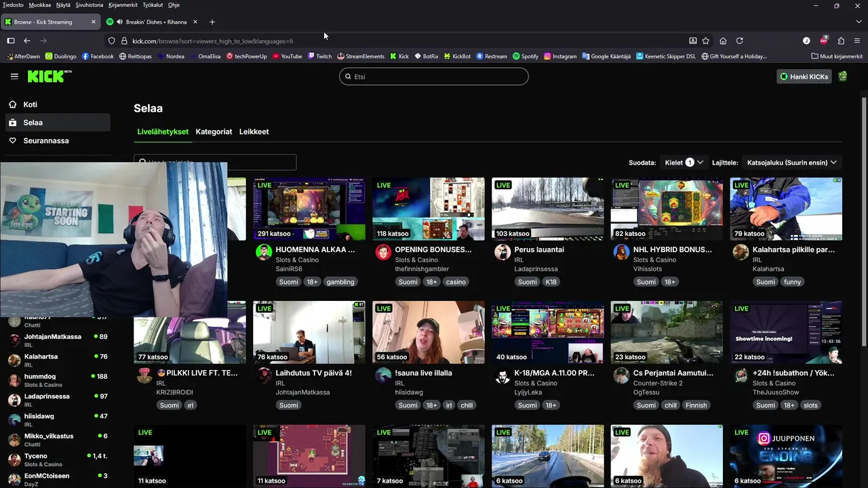Open hummdog in sidebar following list
Screen dimensions: 868x488
[57, 380]
